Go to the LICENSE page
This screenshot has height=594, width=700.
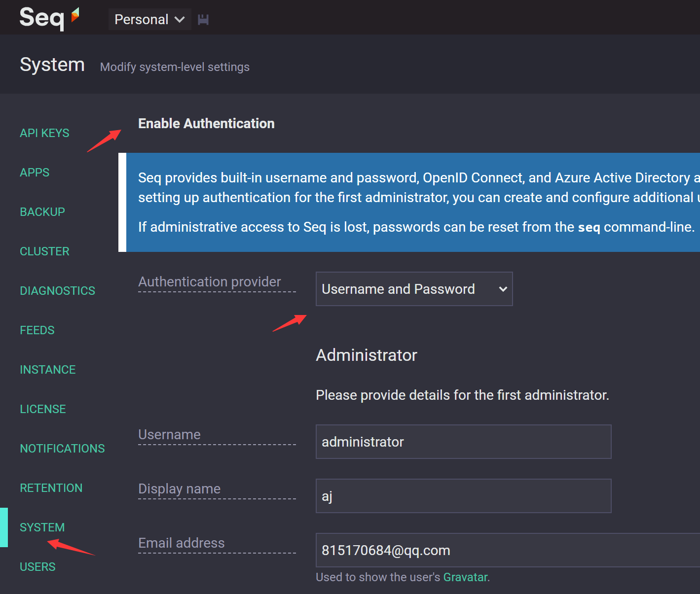43,409
